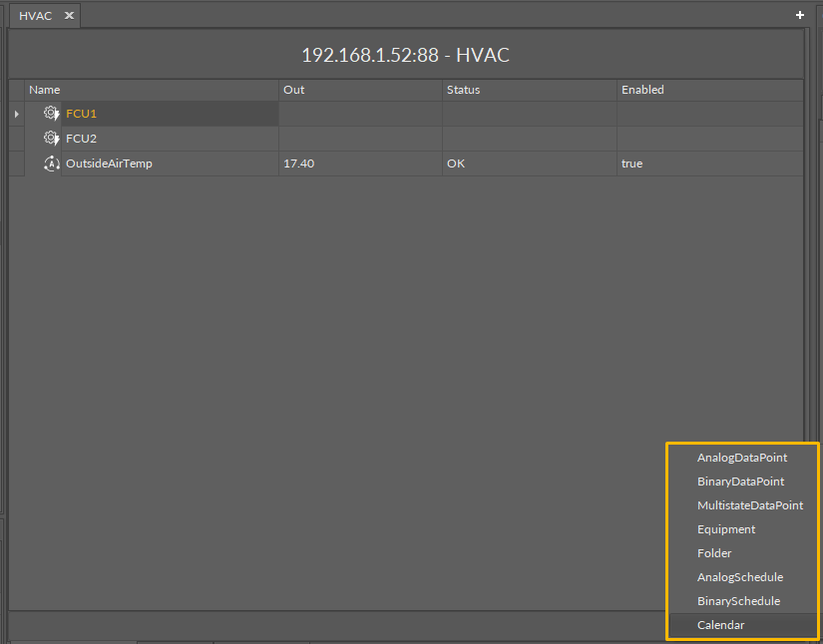Viewport: 823px width, 644px height.
Task: Click the FCU2 equipment gear icon
Action: (x=52, y=139)
